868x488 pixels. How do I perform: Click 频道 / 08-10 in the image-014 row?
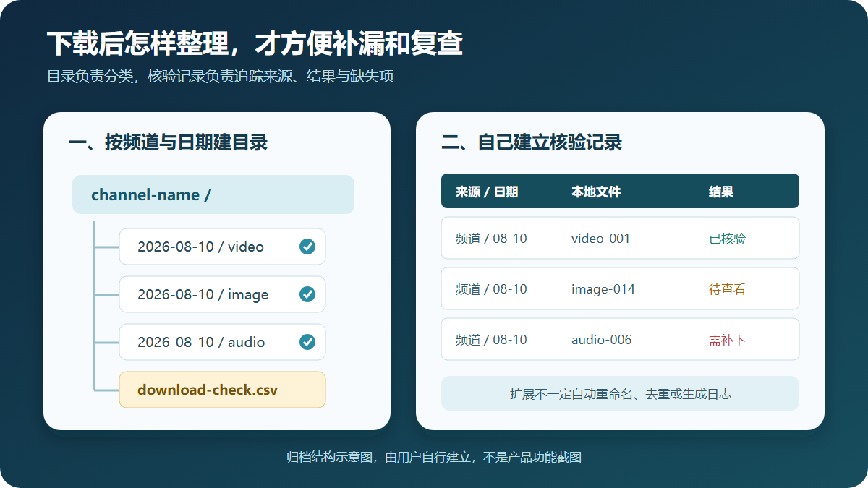(x=491, y=288)
